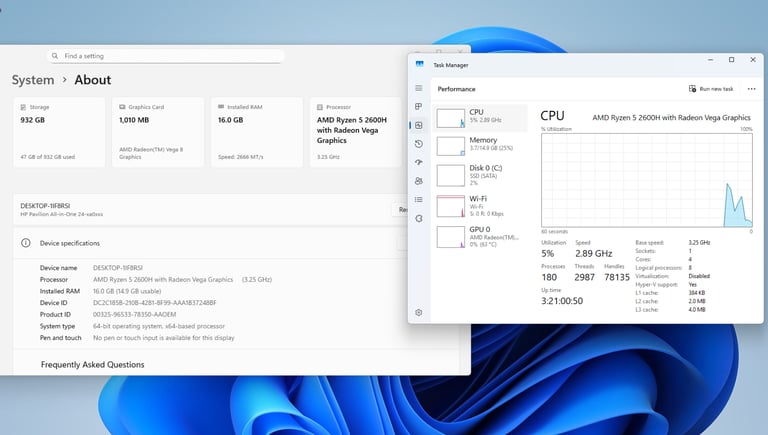Open the Services page in Task Manager sidebar
Image resolution: width=768 pixels, height=435 pixels.
[x=419, y=218]
